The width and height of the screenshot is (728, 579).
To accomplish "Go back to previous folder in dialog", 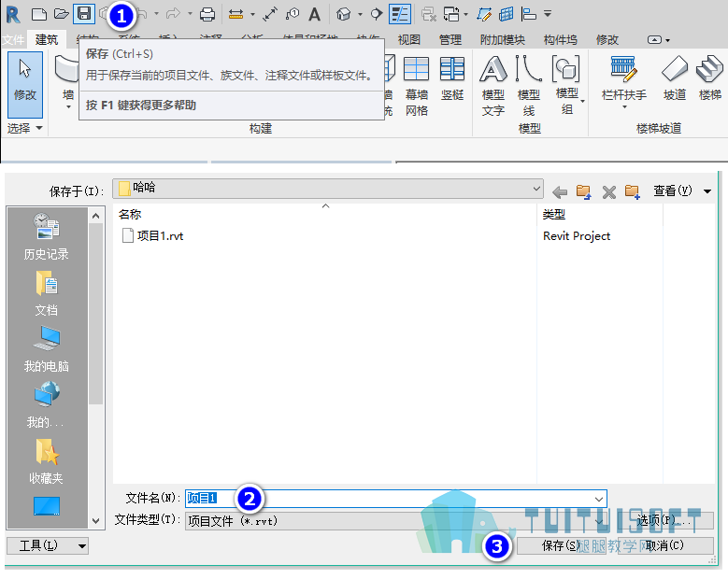I will pos(560,191).
